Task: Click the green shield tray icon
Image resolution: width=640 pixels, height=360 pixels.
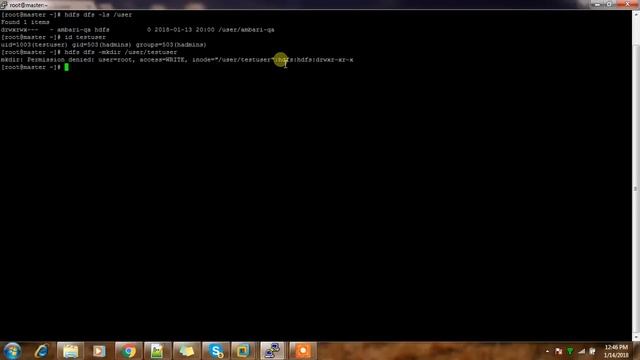Action: click(570, 351)
